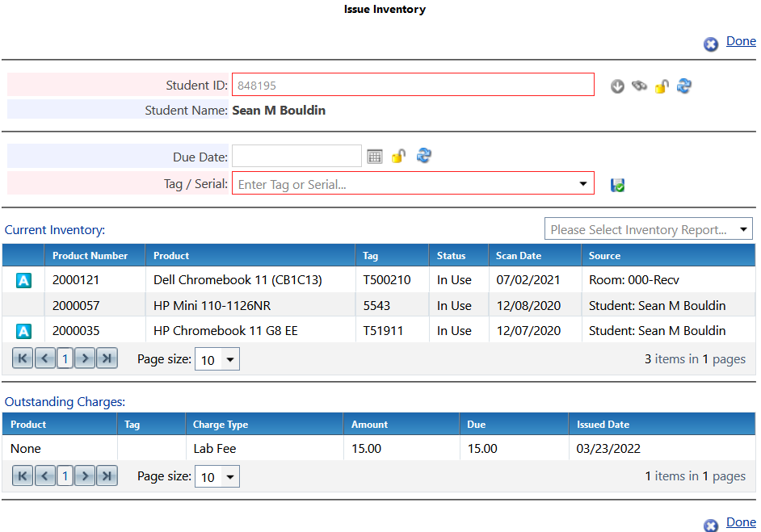761x532 pixels.
Task: Click scan date 12/07/2020
Action: click(x=528, y=331)
